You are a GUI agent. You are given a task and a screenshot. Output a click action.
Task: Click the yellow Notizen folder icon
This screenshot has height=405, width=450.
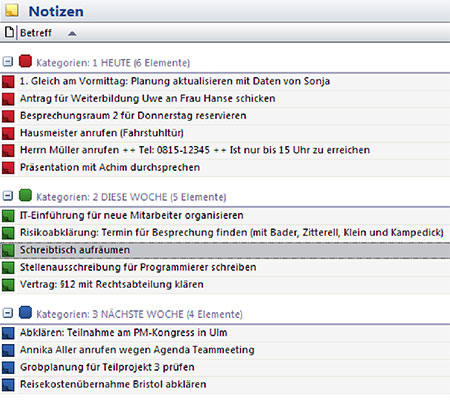tap(12, 11)
